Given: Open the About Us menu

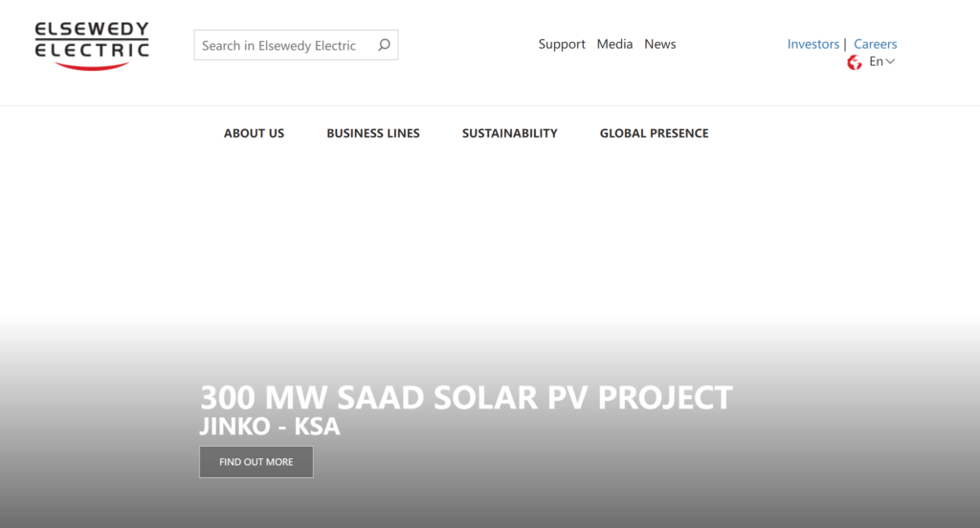Looking at the screenshot, I should pos(254,133).
